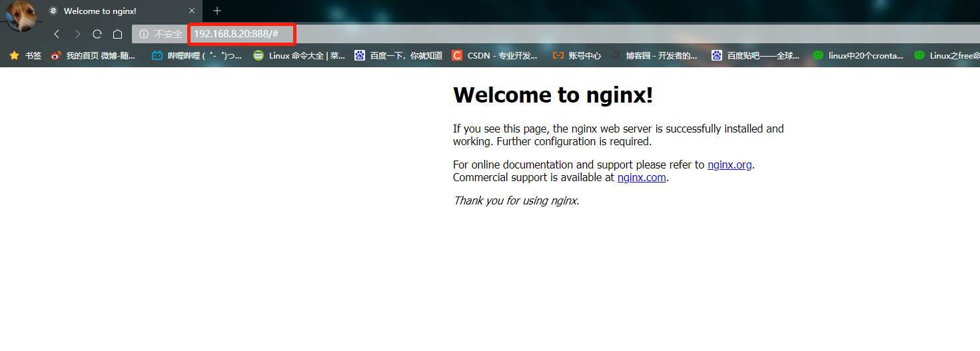Click the site security info icon
The width and height of the screenshot is (980, 351).
(x=143, y=34)
